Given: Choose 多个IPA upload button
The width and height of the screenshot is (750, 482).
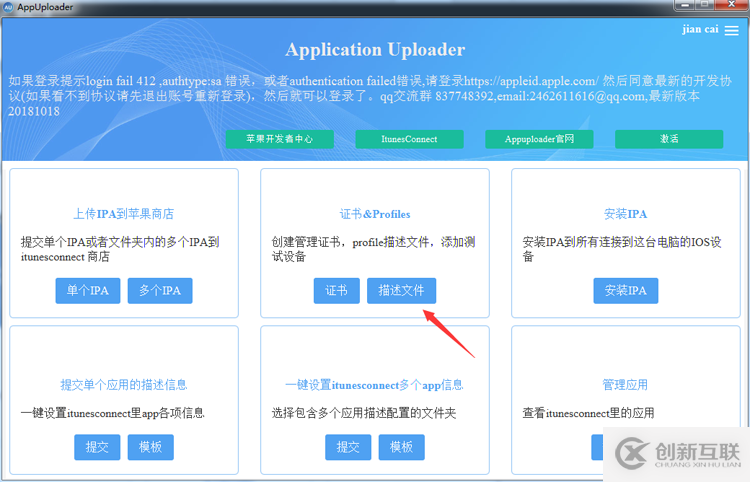Looking at the screenshot, I should click(x=160, y=291).
